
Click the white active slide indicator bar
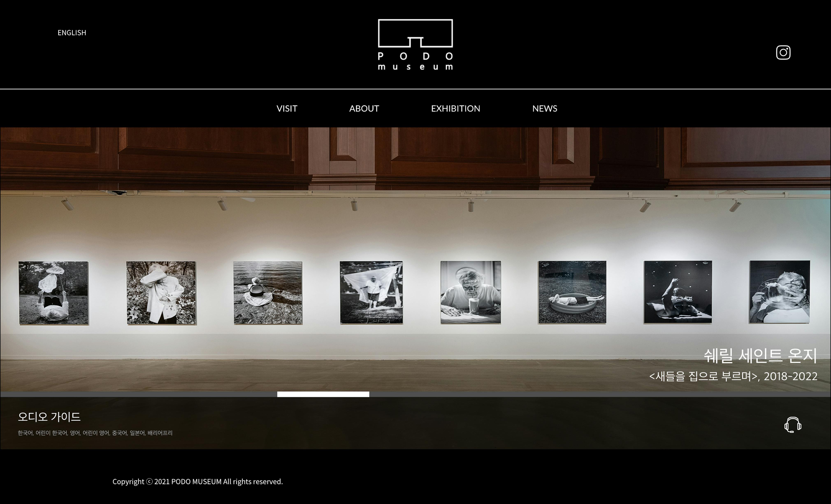(x=323, y=394)
